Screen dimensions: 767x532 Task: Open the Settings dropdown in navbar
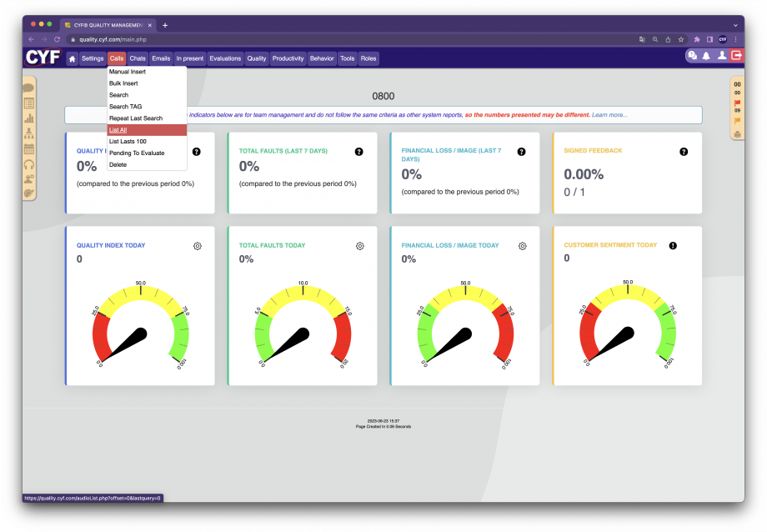(x=92, y=58)
